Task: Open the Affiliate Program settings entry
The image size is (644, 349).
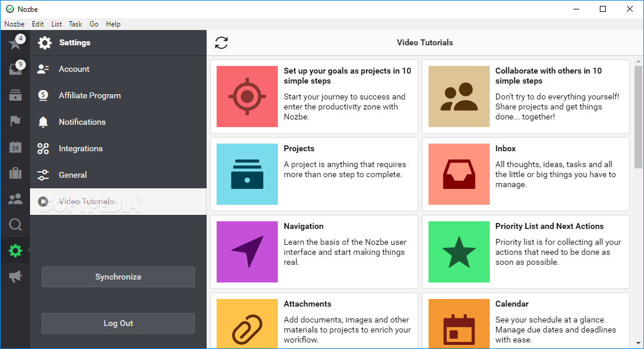Action: click(89, 95)
